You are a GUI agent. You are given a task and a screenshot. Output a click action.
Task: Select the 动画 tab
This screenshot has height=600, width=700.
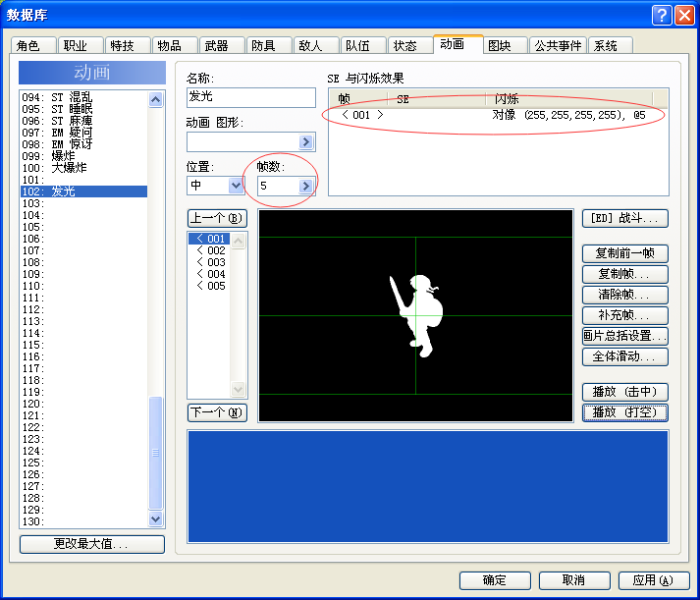(x=458, y=44)
